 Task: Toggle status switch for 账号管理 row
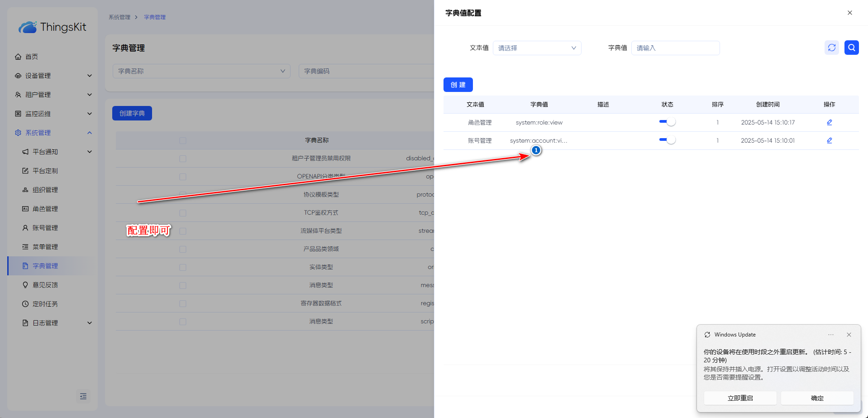[667, 140]
